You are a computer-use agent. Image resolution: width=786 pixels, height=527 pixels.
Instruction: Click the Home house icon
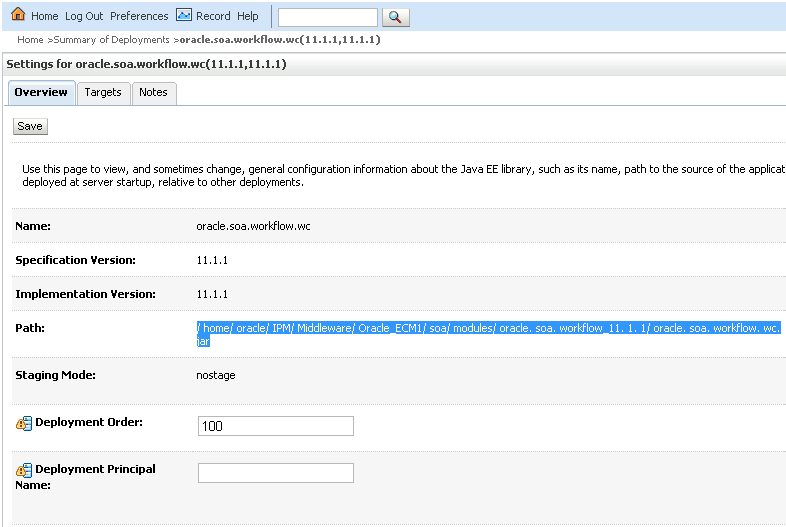[18, 14]
